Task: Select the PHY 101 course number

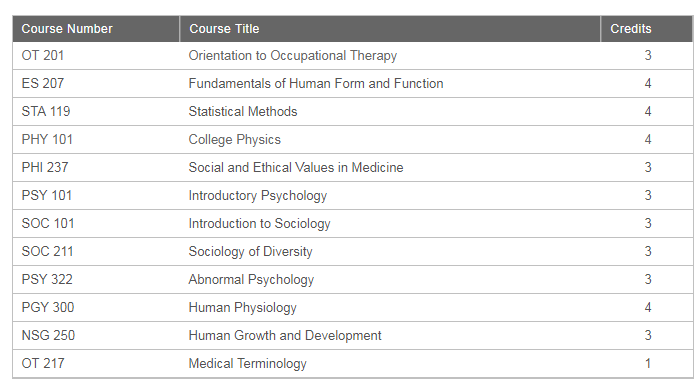Action: 47,140
